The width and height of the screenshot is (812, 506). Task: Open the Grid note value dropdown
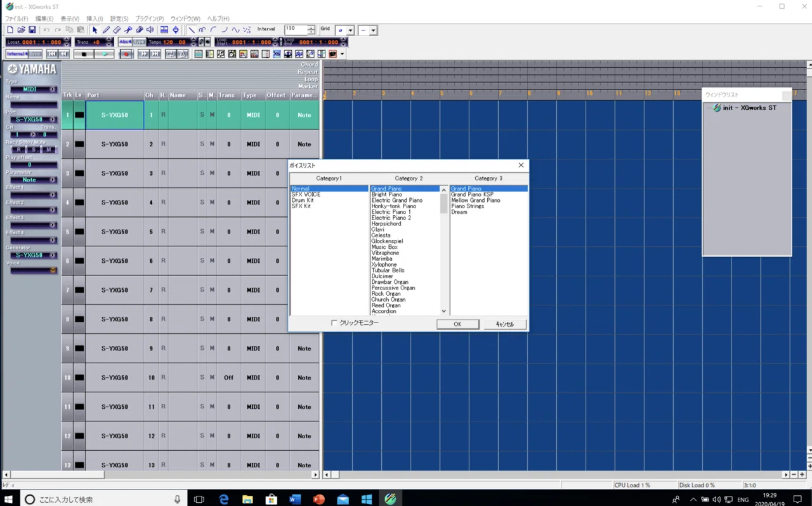pyautogui.click(x=350, y=30)
